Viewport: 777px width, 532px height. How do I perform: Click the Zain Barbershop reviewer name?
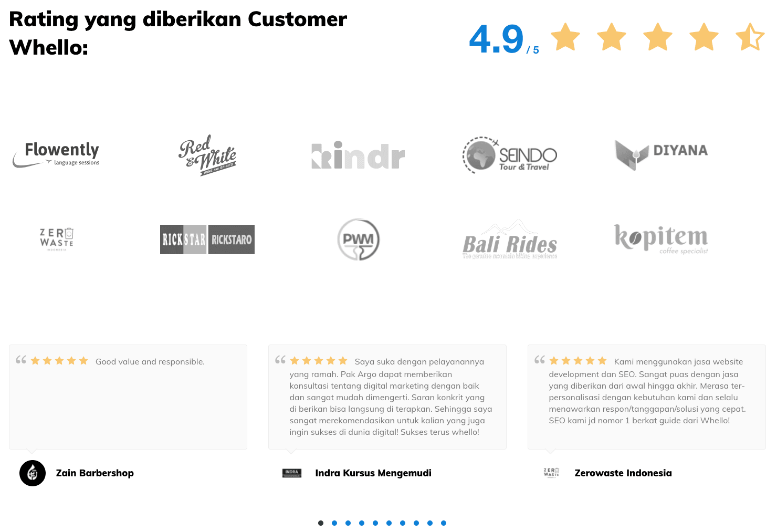point(95,473)
